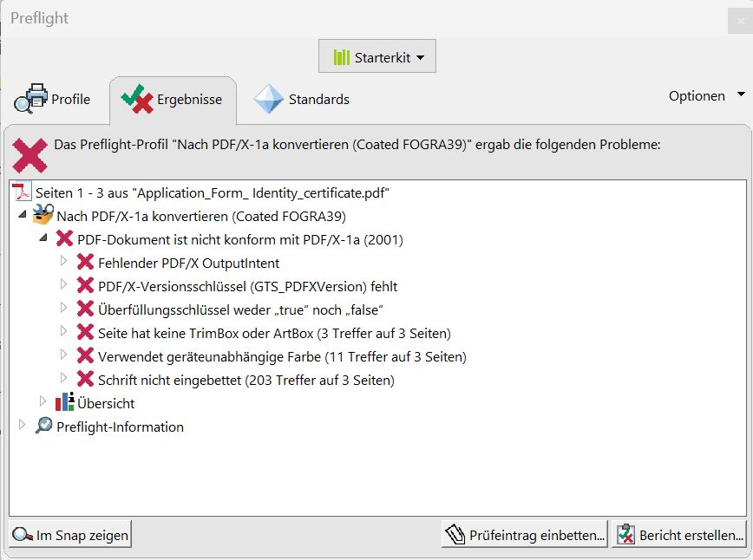
Task: Select Verwendet geräteunabhängige Farbe text
Action: 283,357
